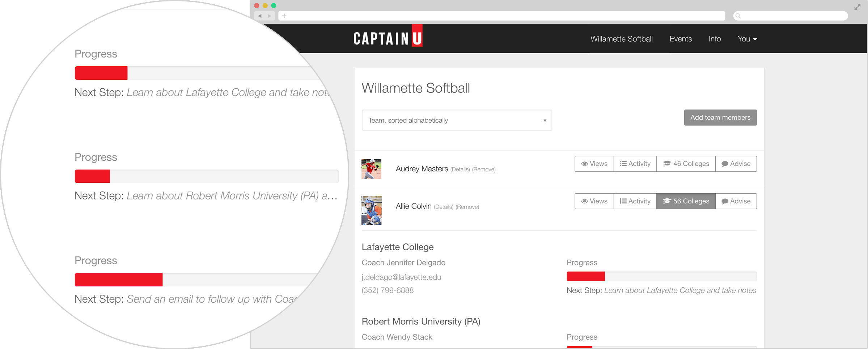The width and height of the screenshot is (868, 349).
Task: Click Next Step Lafayette text in browser
Action: pyautogui.click(x=661, y=290)
